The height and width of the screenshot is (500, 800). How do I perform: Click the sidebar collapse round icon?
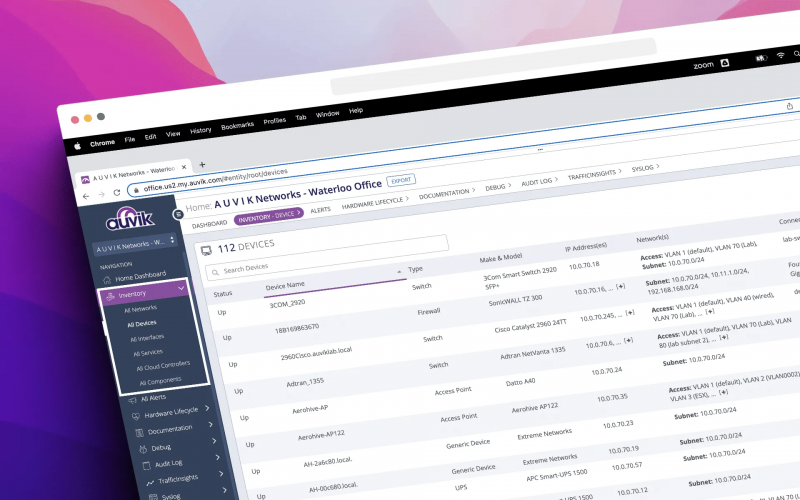tap(178, 215)
